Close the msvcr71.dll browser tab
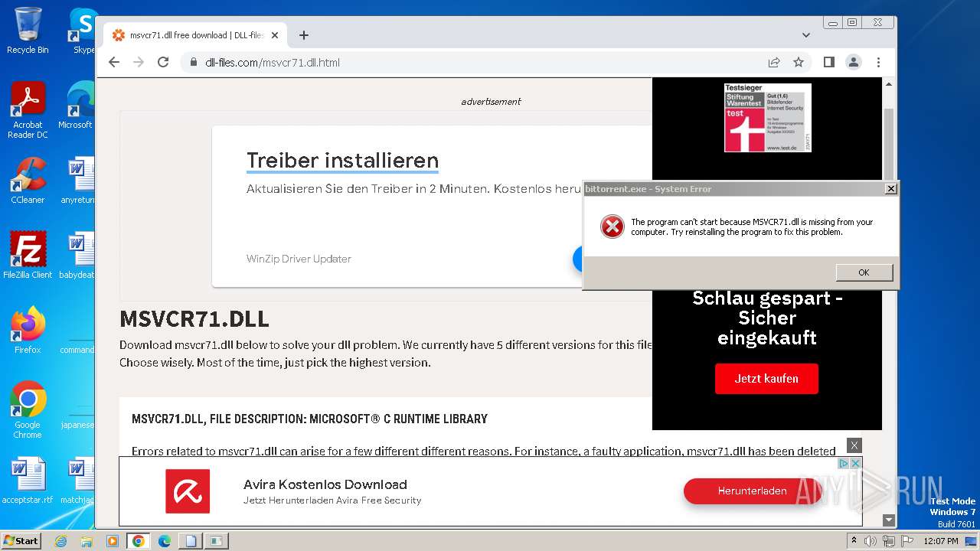The image size is (980, 551). [x=275, y=35]
